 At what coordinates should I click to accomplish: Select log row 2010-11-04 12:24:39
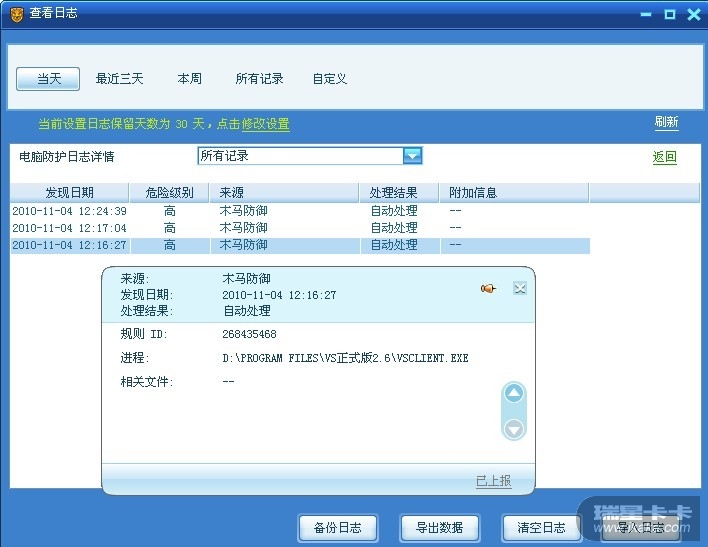coord(300,211)
